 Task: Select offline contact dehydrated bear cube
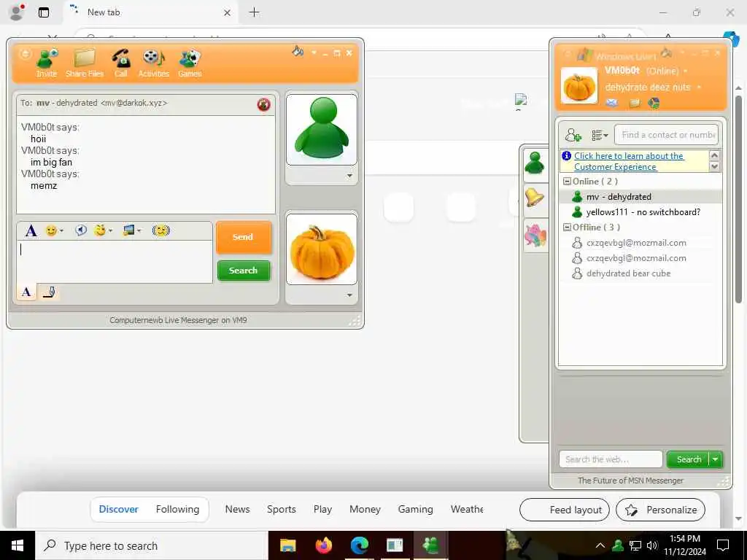(x=640, y=273)
